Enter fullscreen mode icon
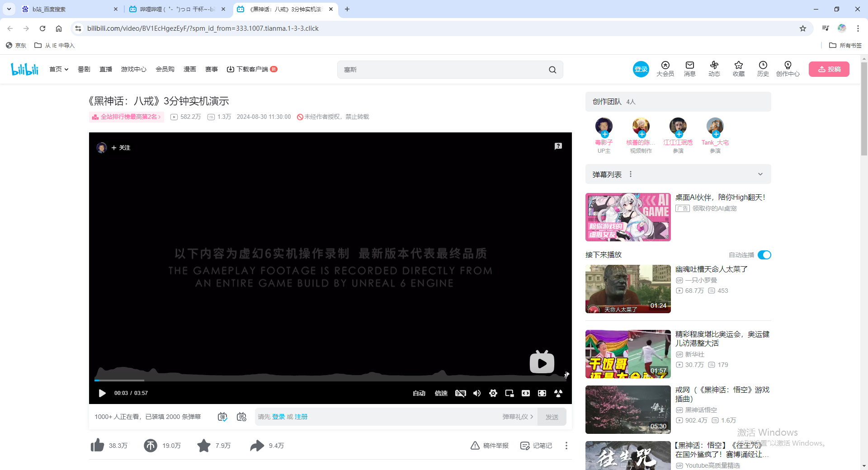The width and height of the screenshot is (868, 470). coord(558,393)
